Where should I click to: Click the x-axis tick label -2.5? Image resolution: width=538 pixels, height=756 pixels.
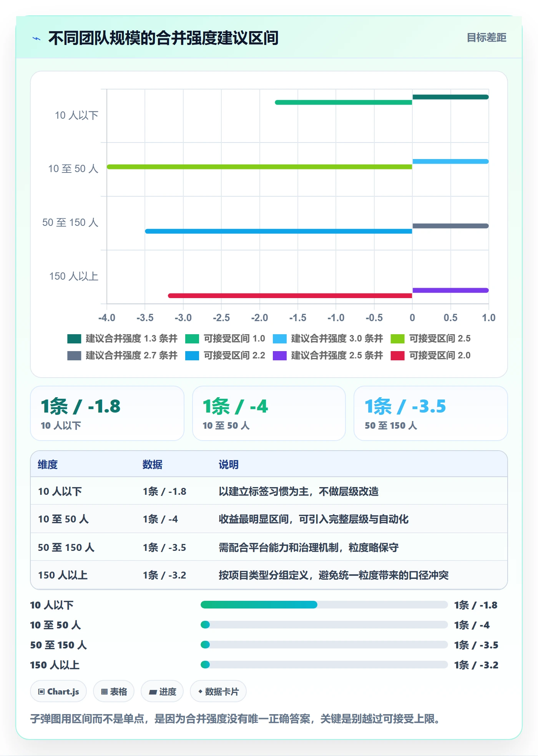point(221,318)
